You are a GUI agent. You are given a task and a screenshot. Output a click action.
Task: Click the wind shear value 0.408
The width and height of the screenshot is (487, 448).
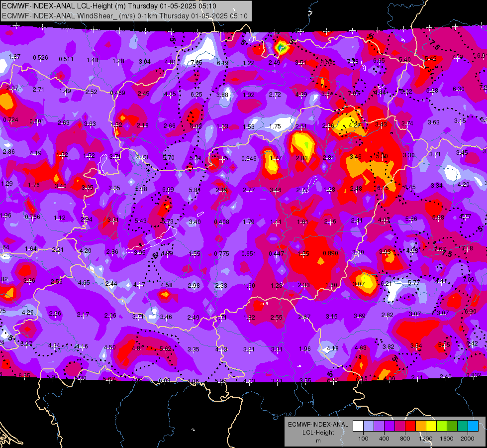point(222,222)
